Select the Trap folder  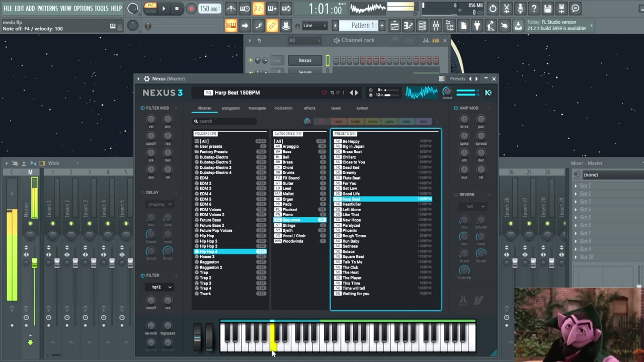pyautogui.click(x=230, y=273)
